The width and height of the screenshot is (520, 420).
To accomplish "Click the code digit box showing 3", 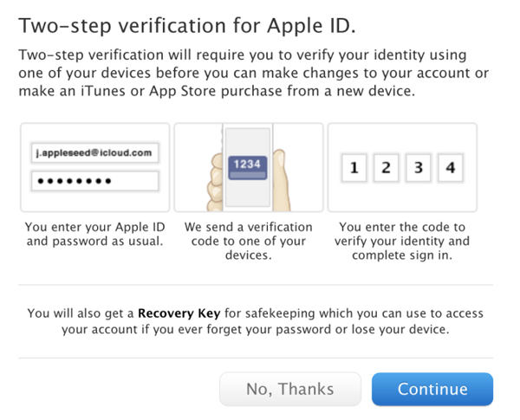I will point(419,168).
